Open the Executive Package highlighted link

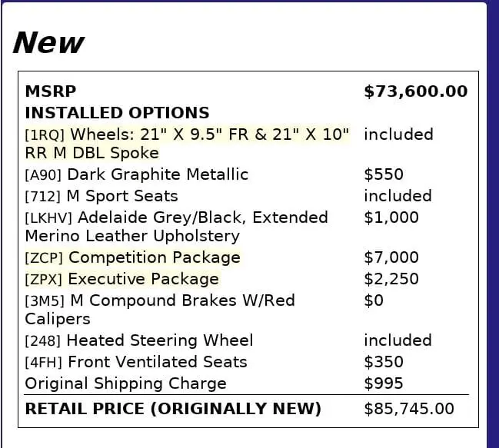tap(121, 279)
